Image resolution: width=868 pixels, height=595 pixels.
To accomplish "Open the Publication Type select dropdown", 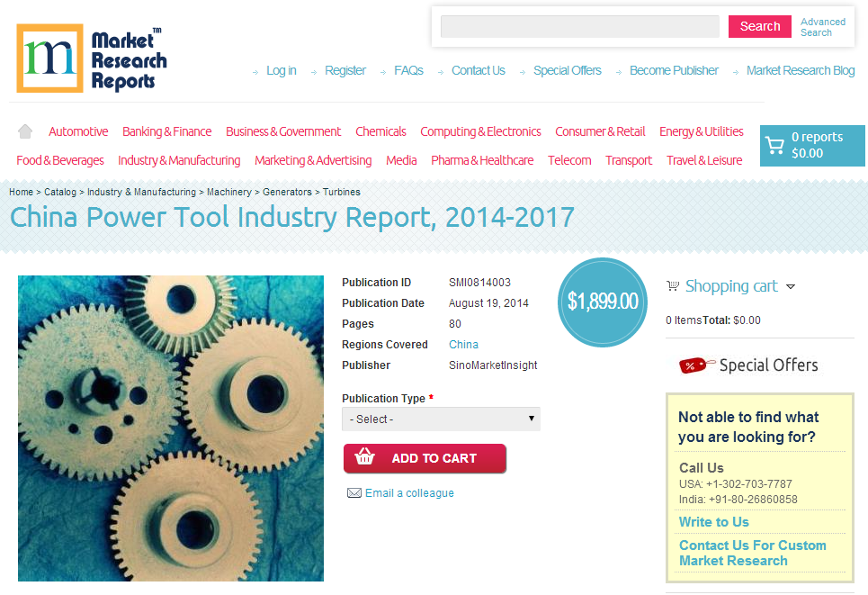I will [x=441, y=419].
